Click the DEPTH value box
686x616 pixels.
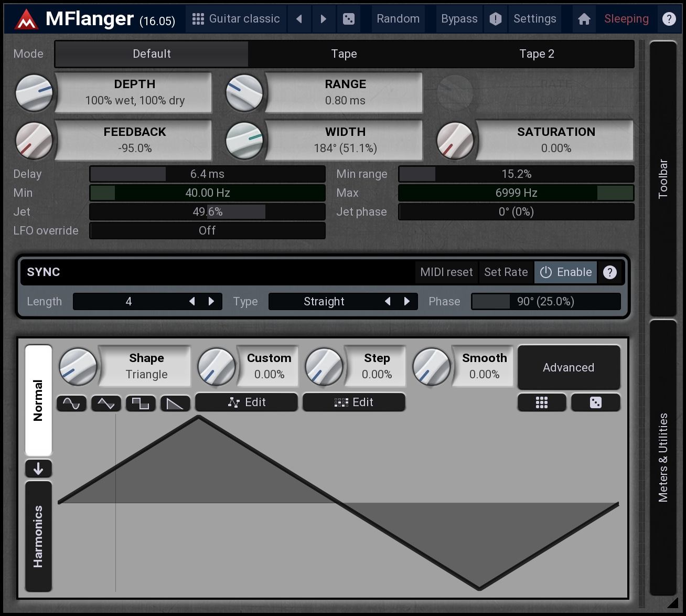coord(134,92)
